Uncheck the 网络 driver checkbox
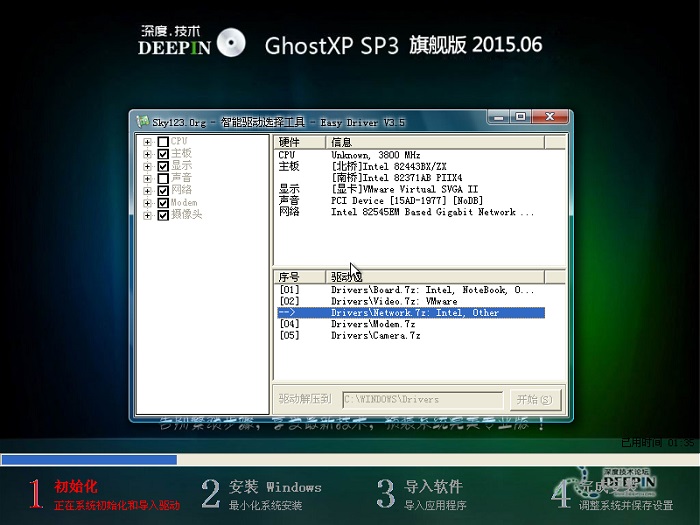 [163, 191]
